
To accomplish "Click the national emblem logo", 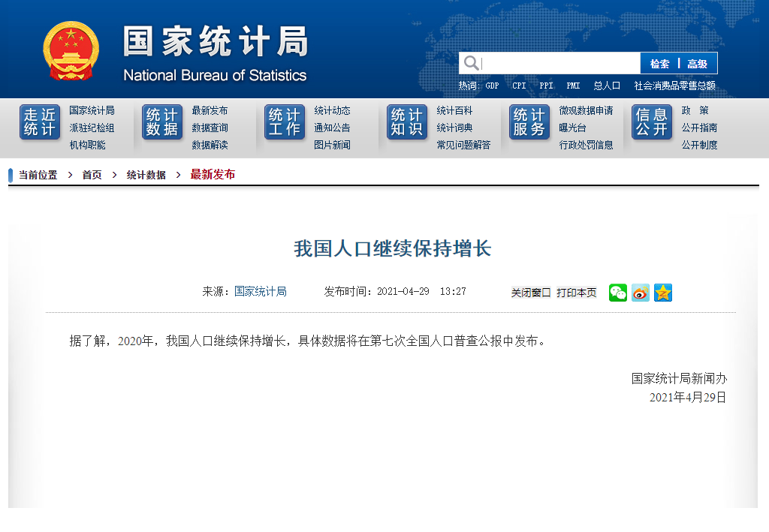I will (x=72, y=50).
